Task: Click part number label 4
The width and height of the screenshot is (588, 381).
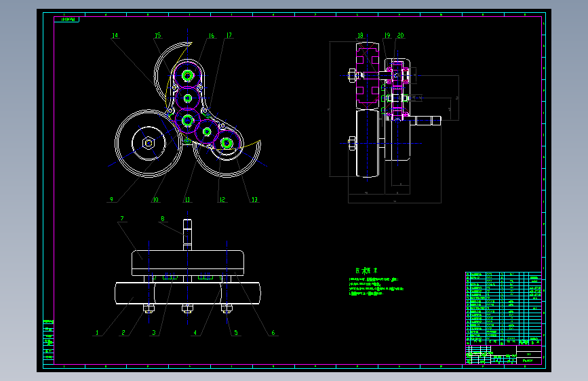Action: (195, 332)
